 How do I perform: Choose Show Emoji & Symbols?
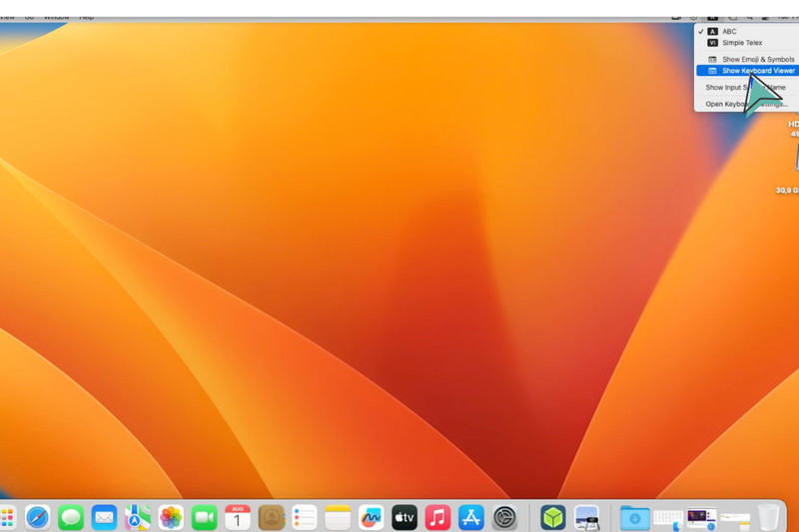pos(747,60)
